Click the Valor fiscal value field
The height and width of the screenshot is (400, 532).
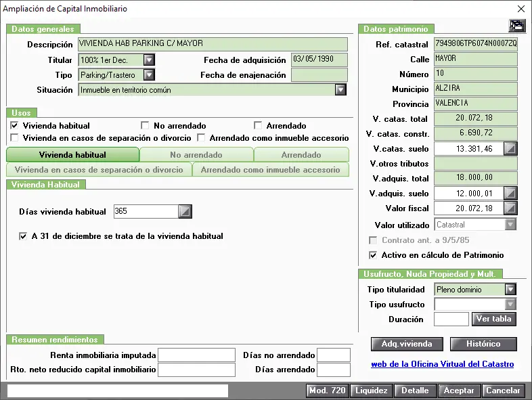tap(469, 208)
